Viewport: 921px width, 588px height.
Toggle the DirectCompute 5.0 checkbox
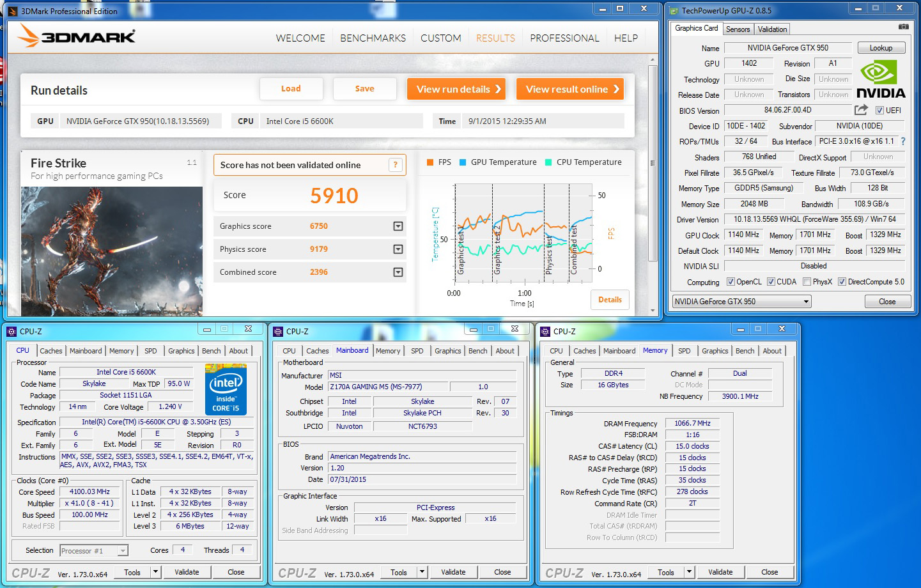[x=842, y=282]
